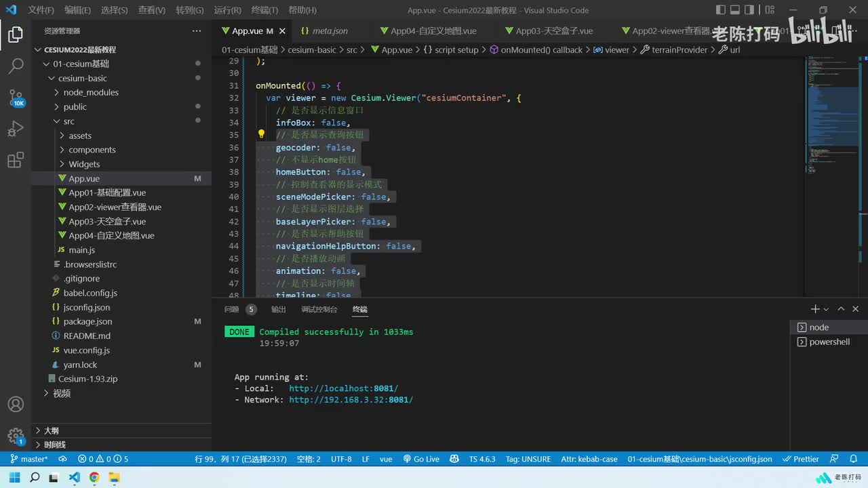Open the Extensions view icon
868x488 pixels.
click(16, 160)
